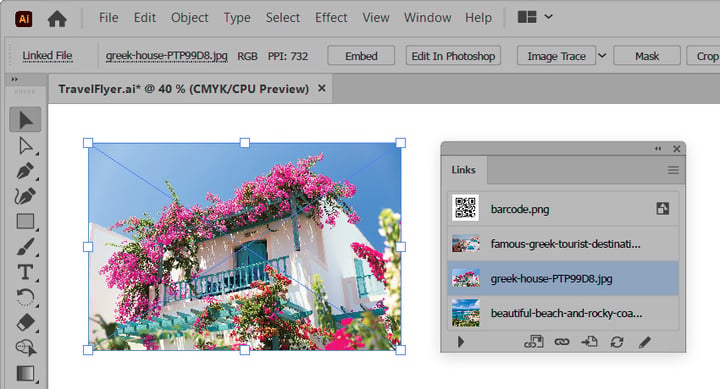Select the Direct Selection tool
The height and width of the screenshot is (389, 720).
pos(26,146)
